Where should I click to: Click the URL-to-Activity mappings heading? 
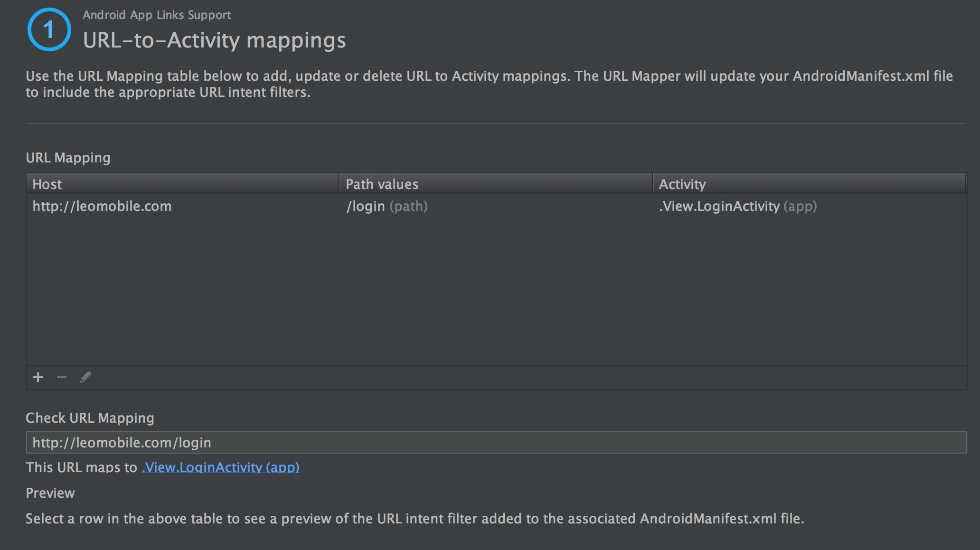(x=214, y=40)
